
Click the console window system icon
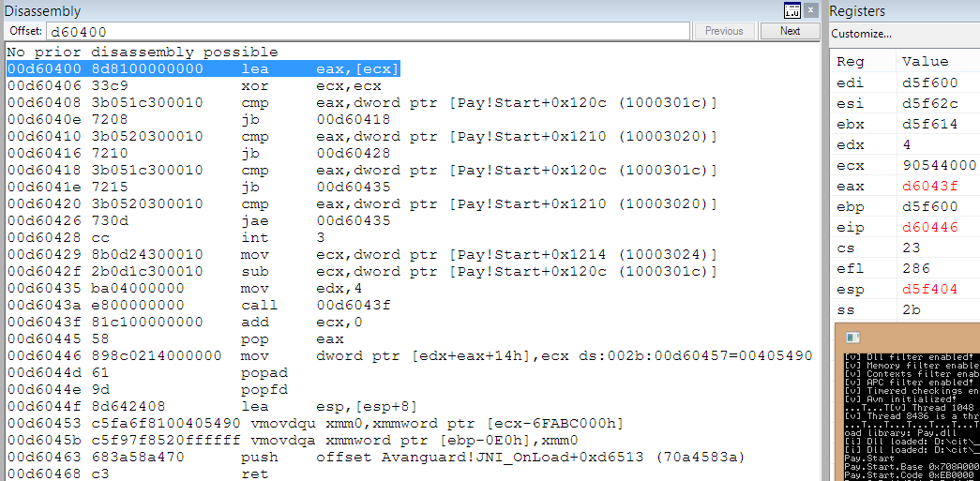852,338
